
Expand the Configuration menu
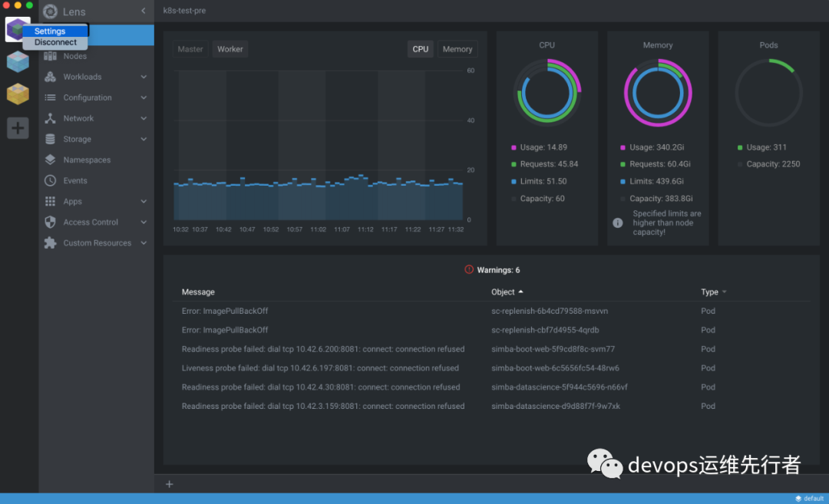point(144,97)
